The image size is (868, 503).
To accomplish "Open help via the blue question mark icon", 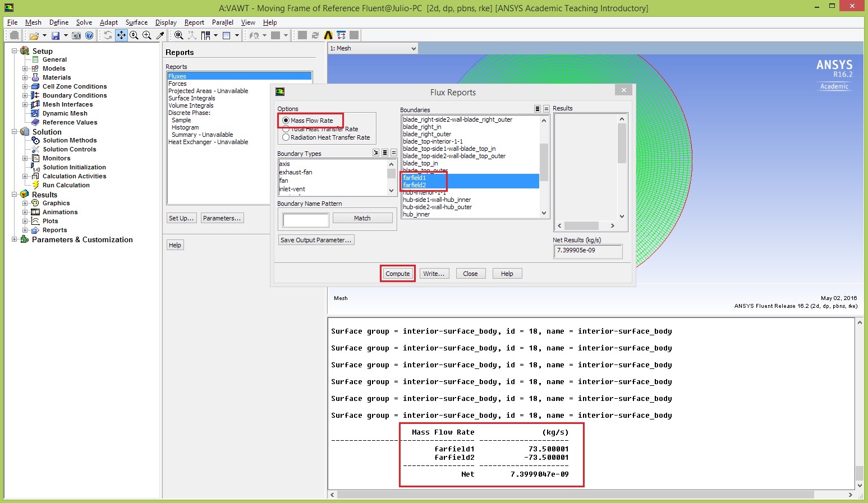I will (89, 35).
